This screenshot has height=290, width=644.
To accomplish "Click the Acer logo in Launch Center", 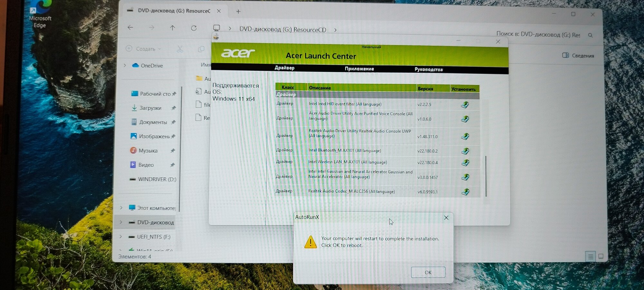I will point(238,53).
